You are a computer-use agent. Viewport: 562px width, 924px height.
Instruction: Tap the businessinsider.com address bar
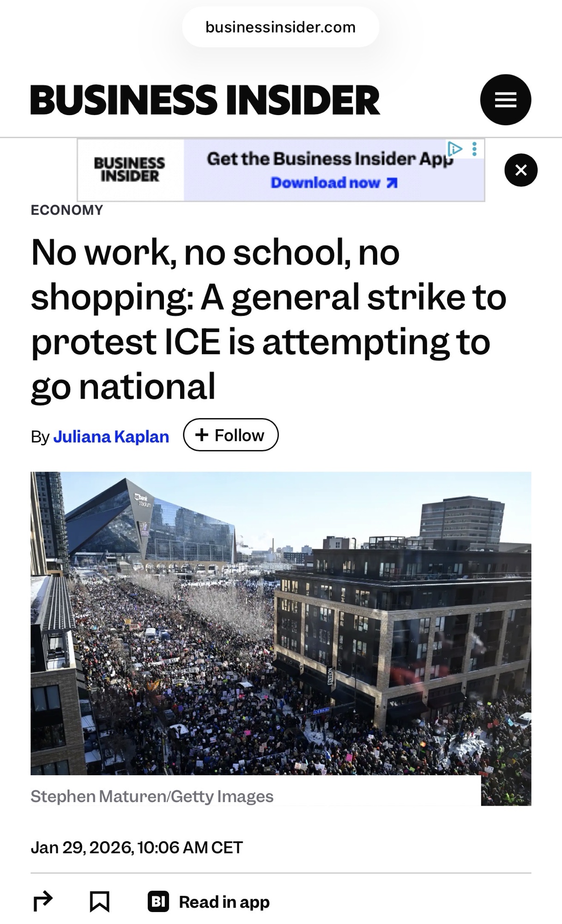(x=281, y=27)
